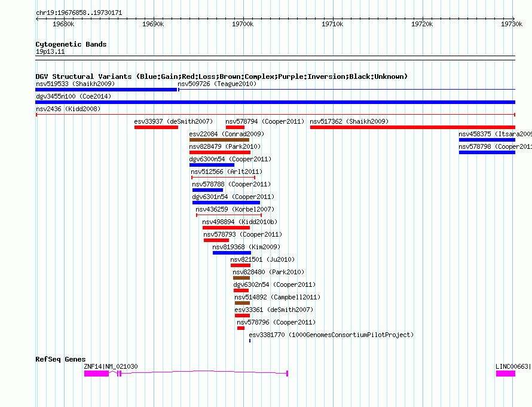Select the large ZNF14 magenta exon block
Screen dimensions: 532x407
(96, 374)
